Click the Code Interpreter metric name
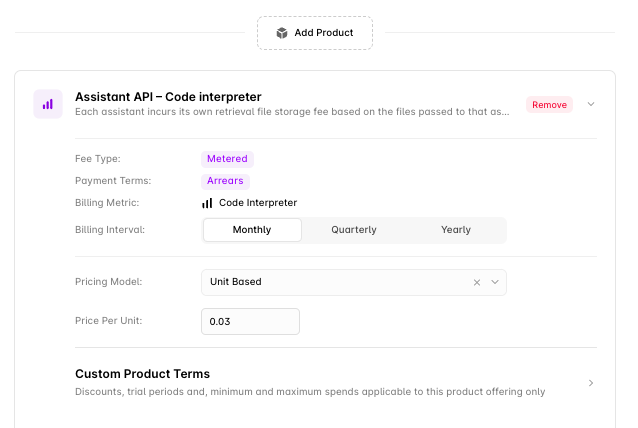This screenshot has height=428, width=638. click(x=258, y=203)
